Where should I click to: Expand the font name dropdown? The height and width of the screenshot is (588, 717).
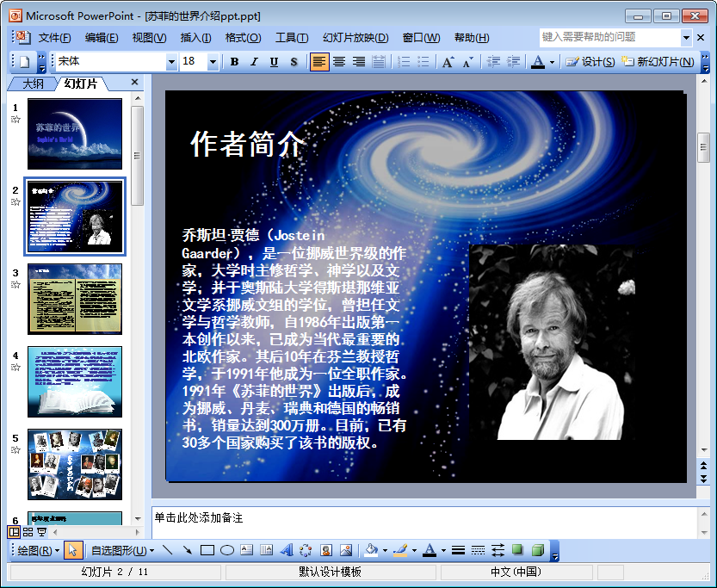(171, 62)
